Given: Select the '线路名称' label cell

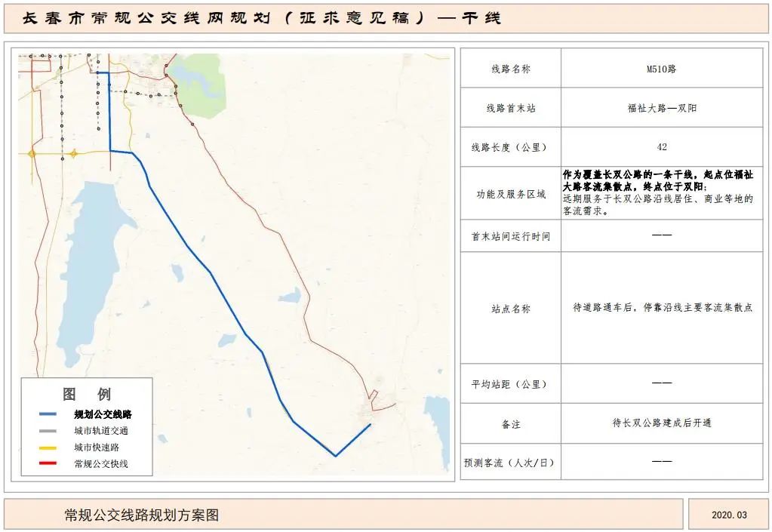Looking at the screenshot, I should point(511,69).
